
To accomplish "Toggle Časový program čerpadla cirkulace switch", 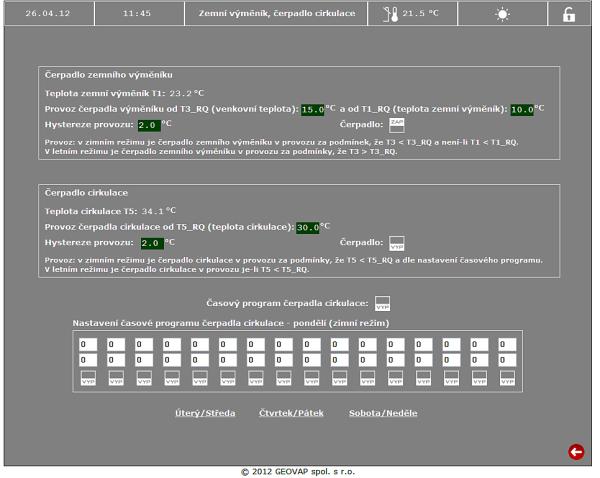I will tap(381, 304).
